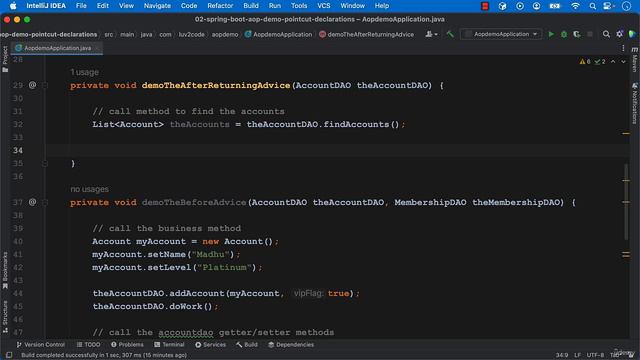Open the Version Control tool tab
The width and height of the screenshot is (640, 360).
(40, 344)
